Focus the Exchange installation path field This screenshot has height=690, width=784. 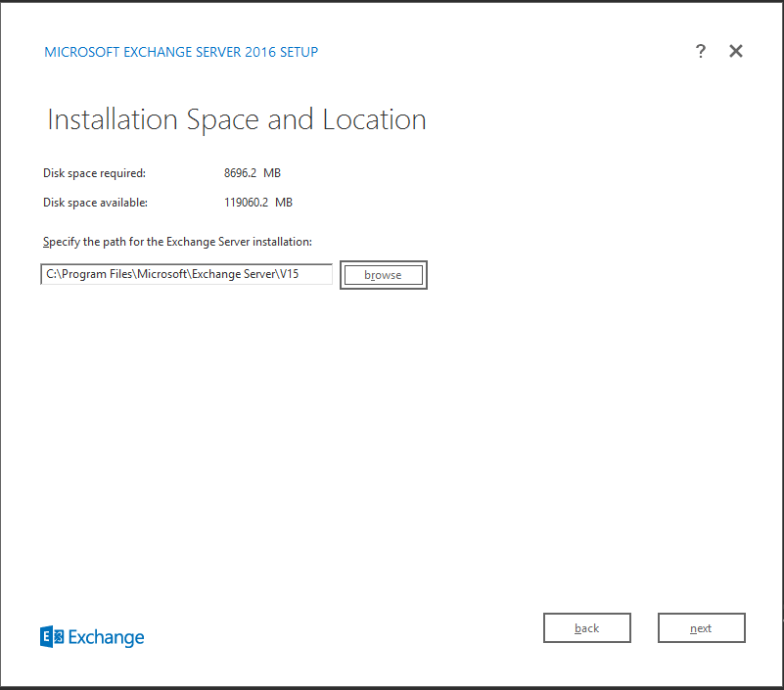(187, 274)
